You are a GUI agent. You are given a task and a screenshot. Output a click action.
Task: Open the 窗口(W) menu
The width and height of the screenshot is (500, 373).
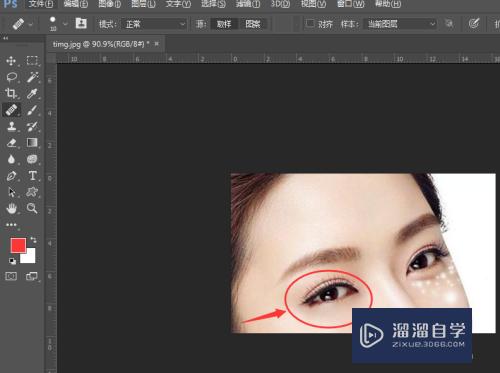point(351,4)
